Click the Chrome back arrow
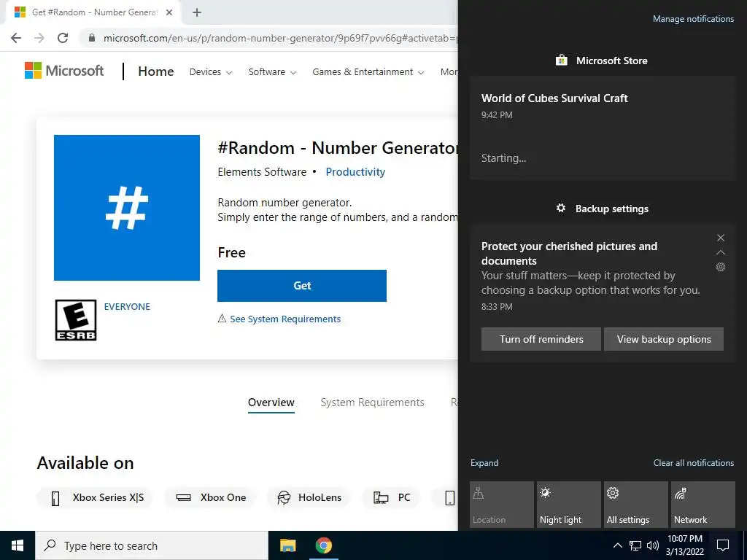747x560 pixels. (16, 38)
